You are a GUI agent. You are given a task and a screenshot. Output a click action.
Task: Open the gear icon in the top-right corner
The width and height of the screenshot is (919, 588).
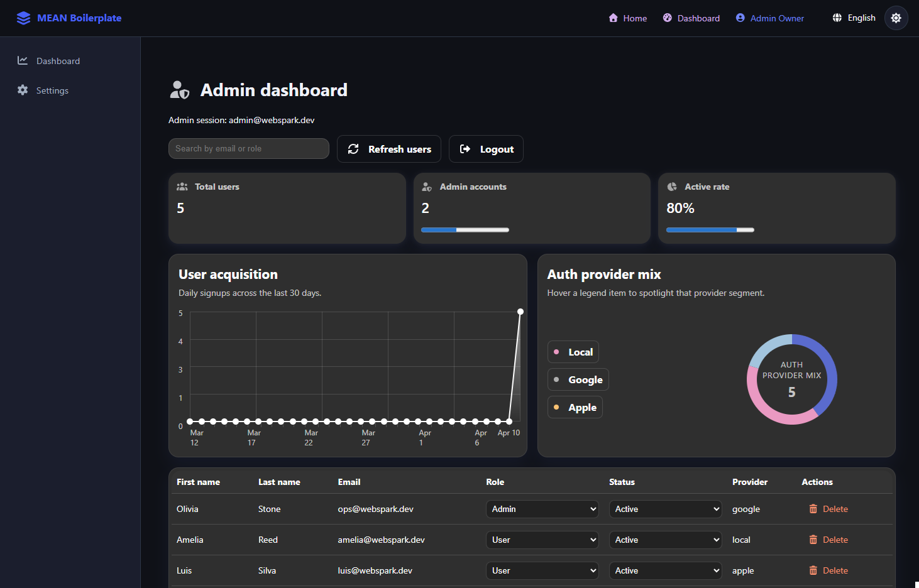pos(895,18)
